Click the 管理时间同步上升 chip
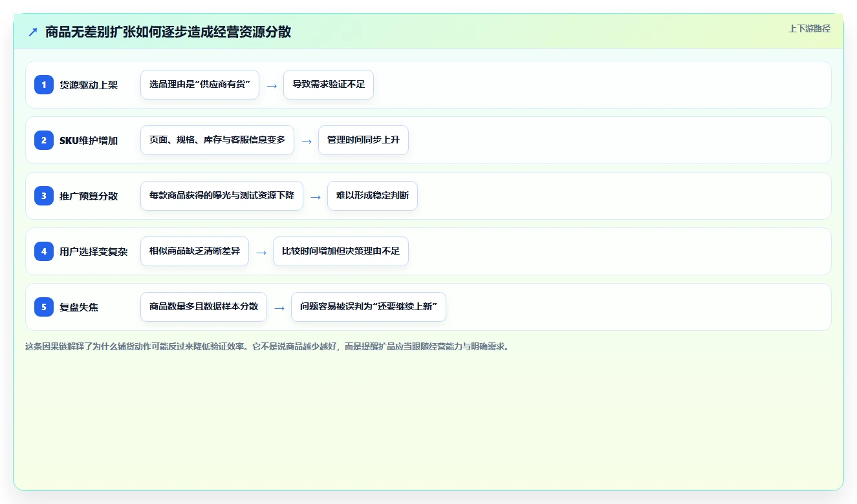This screenshot has height=504, width=857. 363,140
